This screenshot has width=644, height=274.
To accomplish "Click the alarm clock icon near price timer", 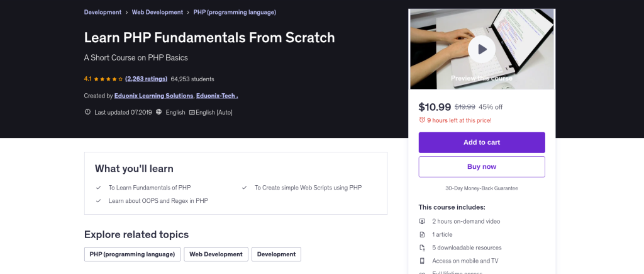I will 422,120.
